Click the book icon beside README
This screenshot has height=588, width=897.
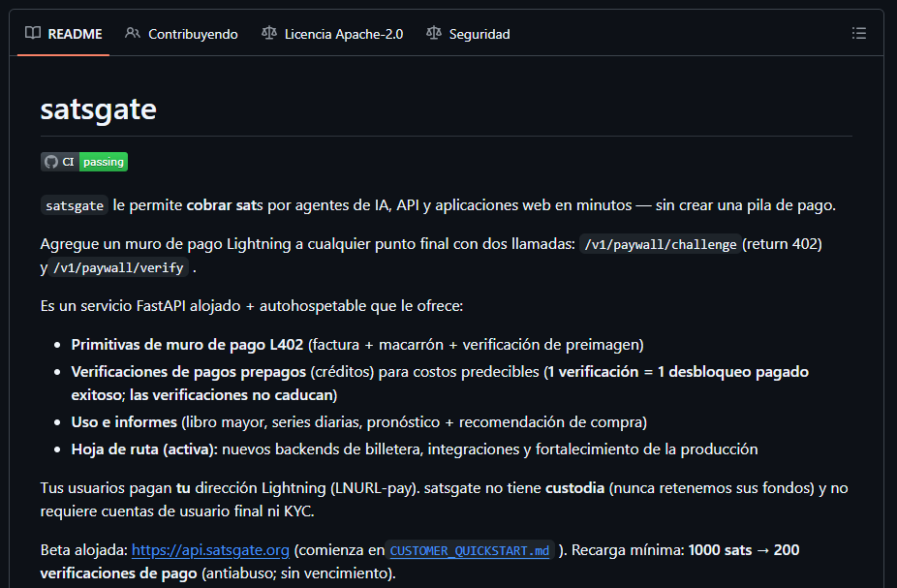tap(33, 33)
